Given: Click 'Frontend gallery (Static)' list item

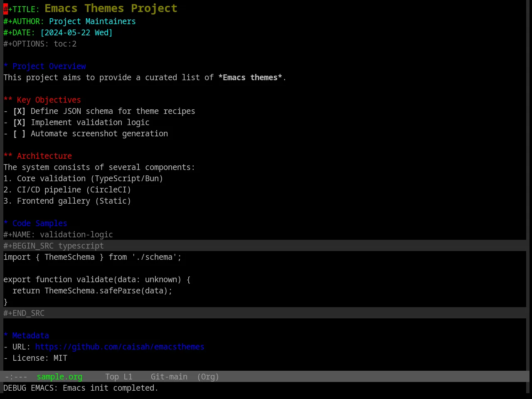Looking at the screenshot, I should tap(74, 201).
